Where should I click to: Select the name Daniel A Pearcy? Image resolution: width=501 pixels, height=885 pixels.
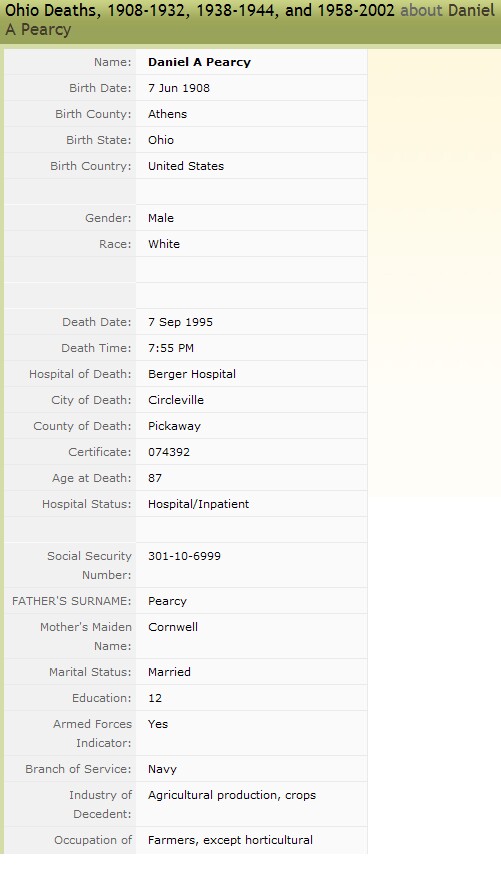pyautogui.click(x=199, y=62)
